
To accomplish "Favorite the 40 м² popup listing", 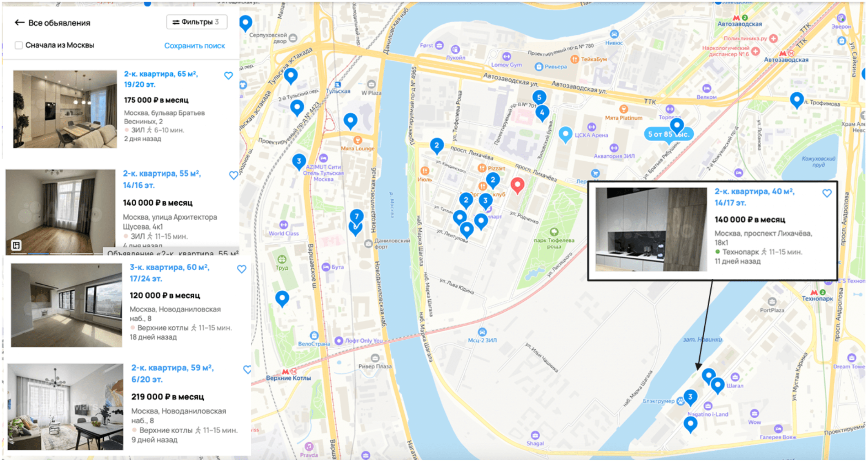I will pyautogui.click(x=827, y=193).
